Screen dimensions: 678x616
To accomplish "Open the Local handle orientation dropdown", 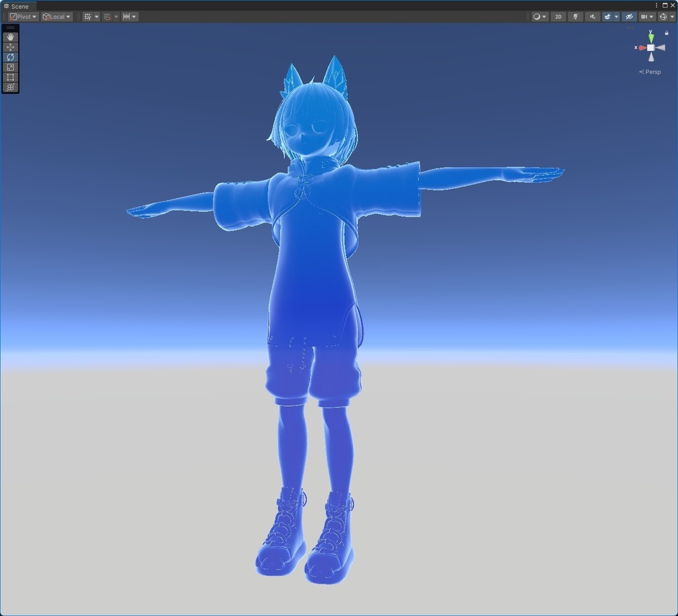I will tap(56, 17).
